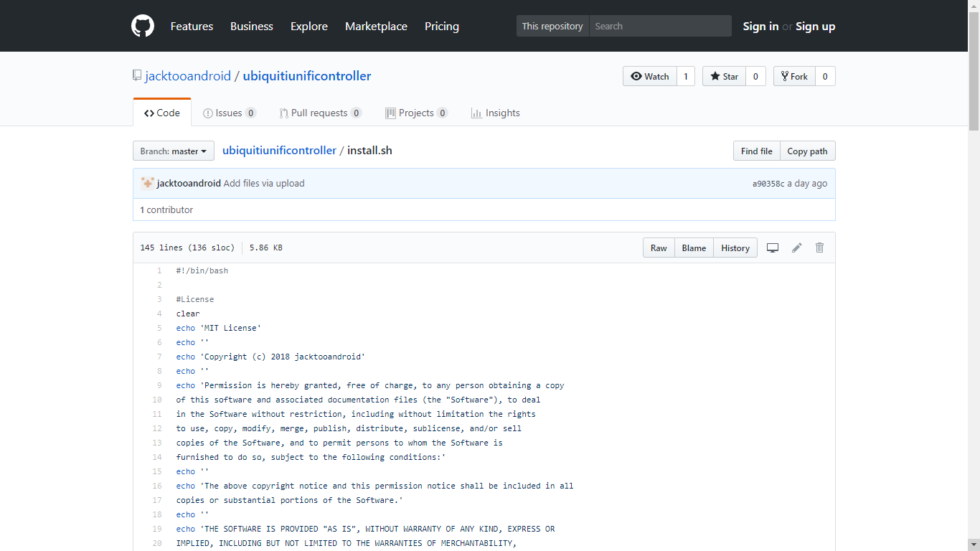
Task: Open the Marketplace menu item
Action: click(x=376, y=27)
